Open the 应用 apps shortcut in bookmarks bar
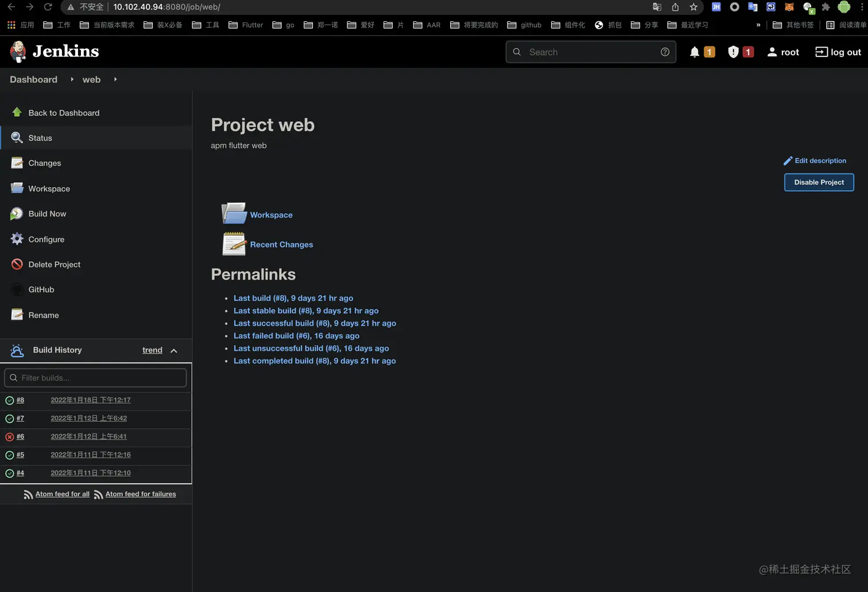868x592 pixels. click(x=21, y=25)
